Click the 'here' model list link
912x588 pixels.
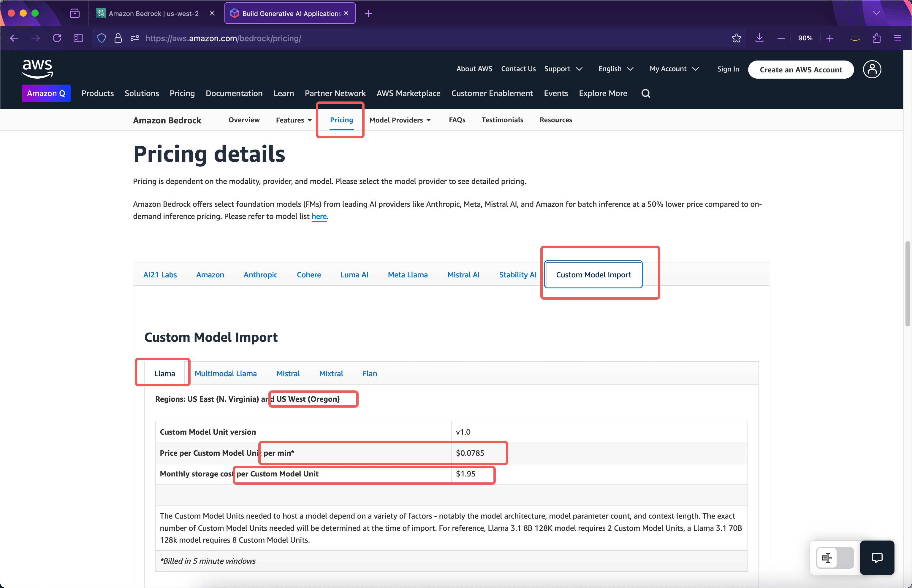[x=319, y=217]
